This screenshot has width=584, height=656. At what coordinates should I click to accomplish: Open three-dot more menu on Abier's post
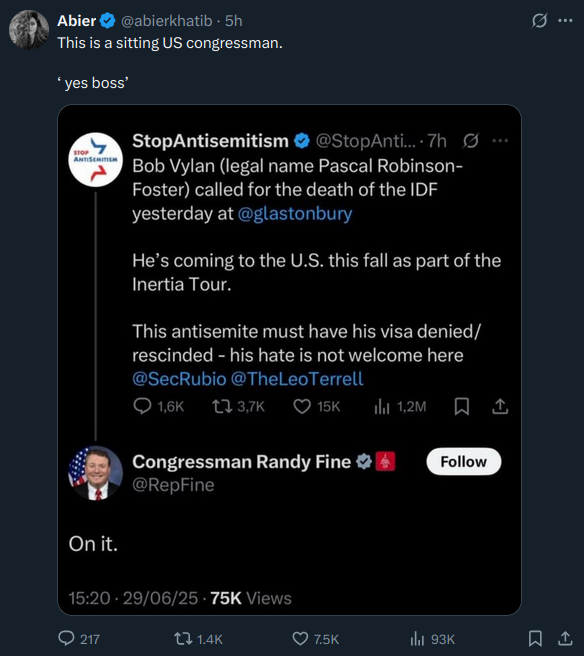[x=565, y=20]
